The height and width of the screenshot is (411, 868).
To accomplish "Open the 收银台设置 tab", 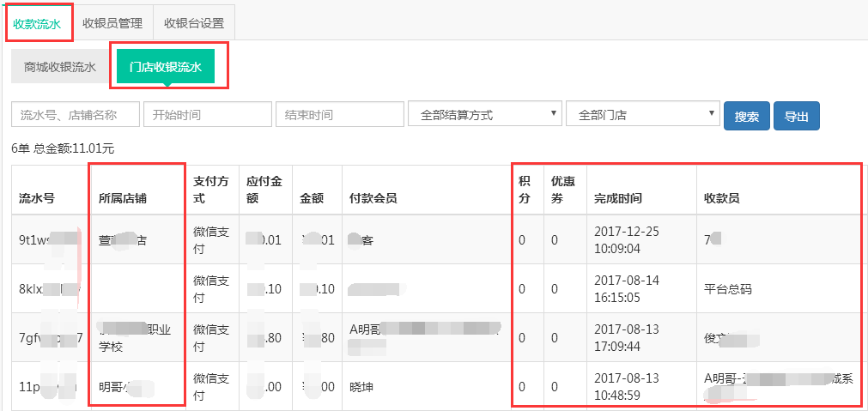I will (x=193, y=23).
